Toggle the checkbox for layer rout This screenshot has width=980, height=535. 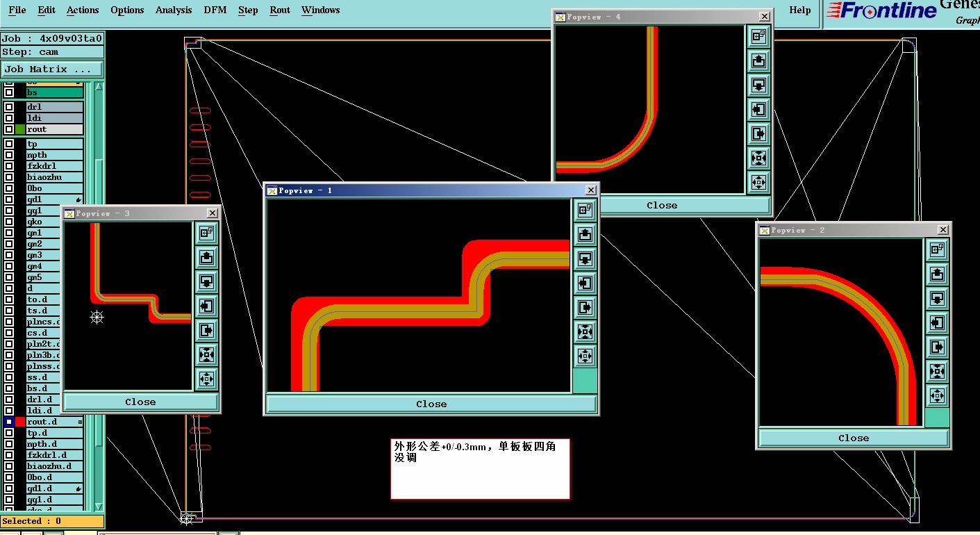[9, 129]
